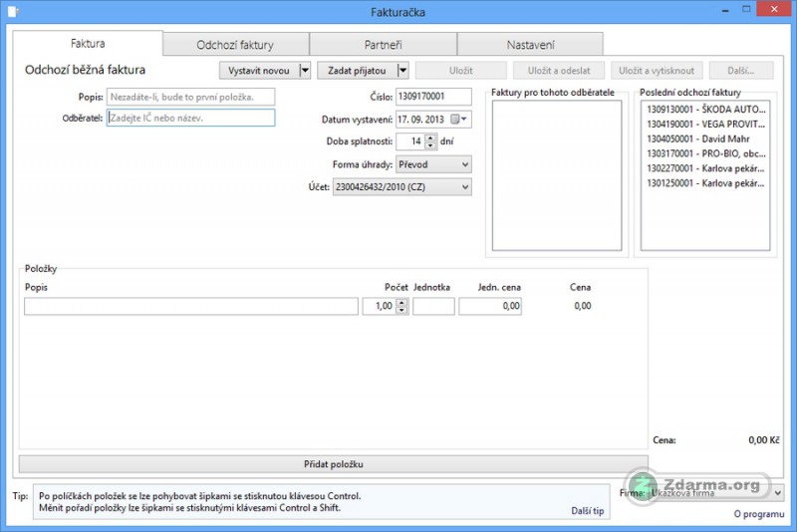797x532 pixels.
Task: Decrease item Počet with down arrow
Action: pos(402,310)
